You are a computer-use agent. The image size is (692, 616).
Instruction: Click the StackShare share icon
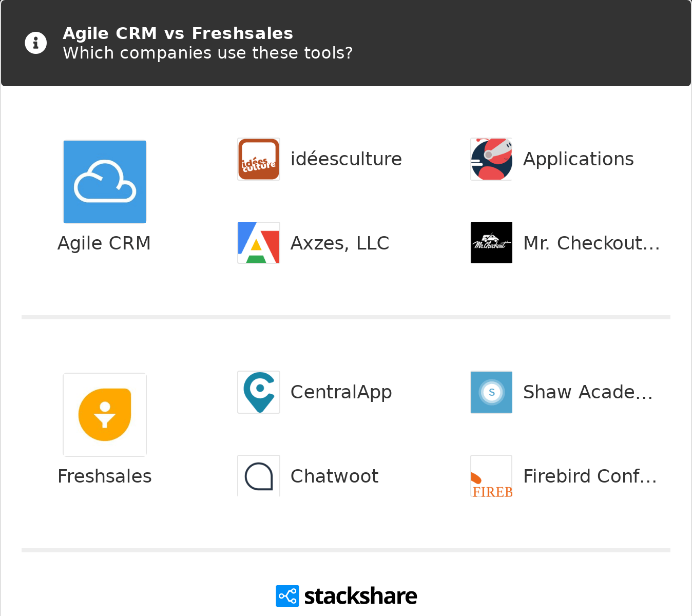coord(287,596)
